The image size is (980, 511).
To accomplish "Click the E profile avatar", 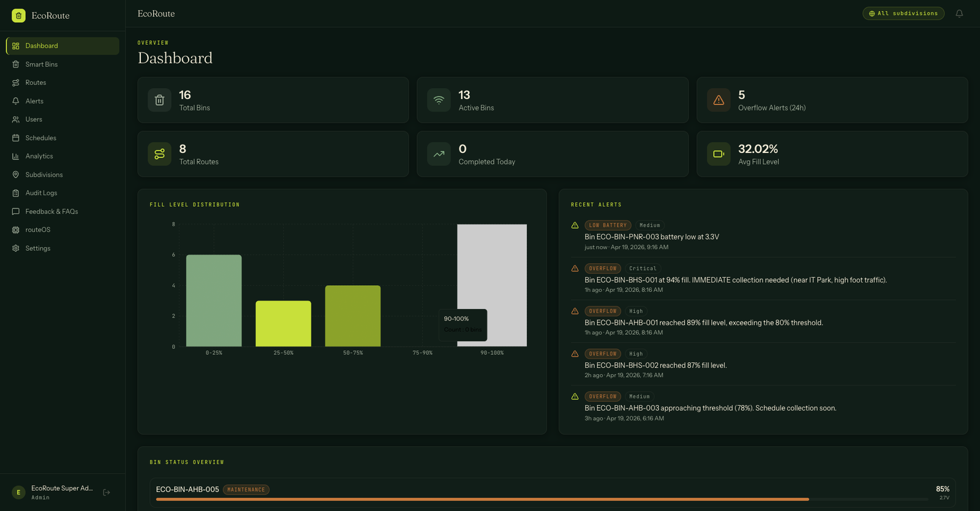I will (x=18, y=492).
